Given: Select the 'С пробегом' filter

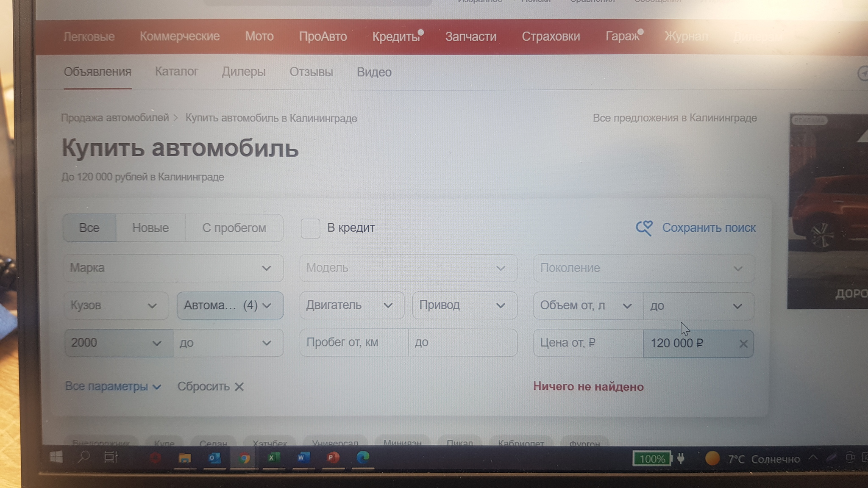Looking at the screenshot, I should pyautogui.click(x=234, y=228).
